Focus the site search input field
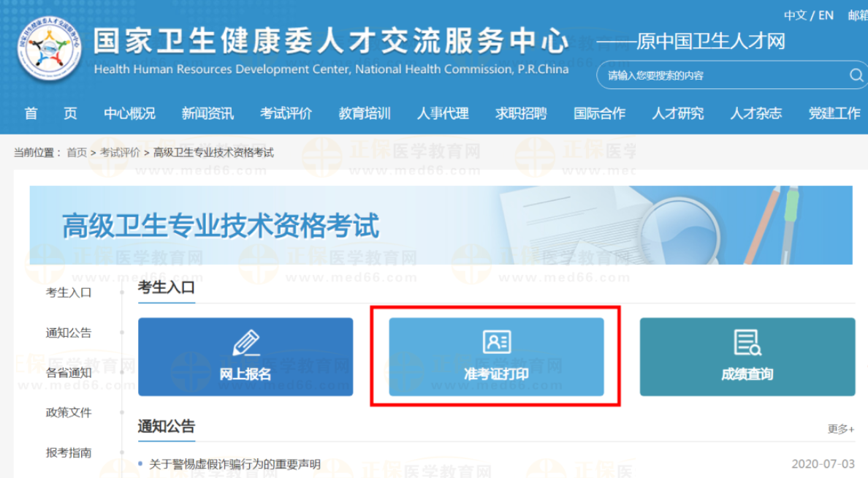 pyautogui.click(x=726, y=75)
